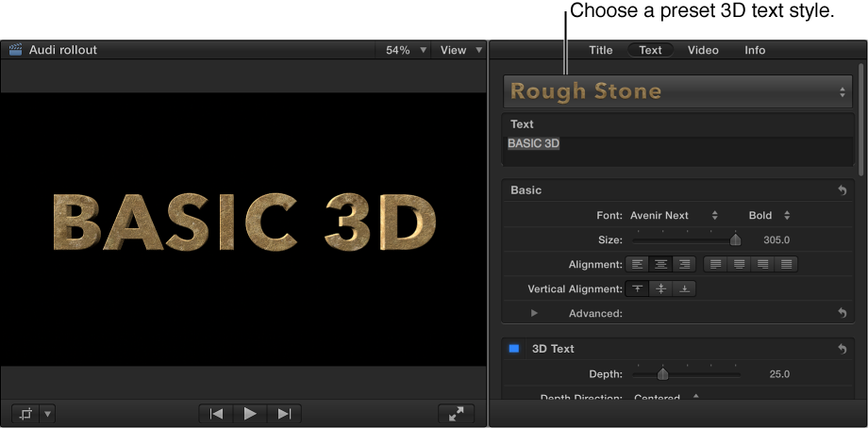868x428 pixels.
Task: Toggle full screen viewer playback
Action: (456, 414)
